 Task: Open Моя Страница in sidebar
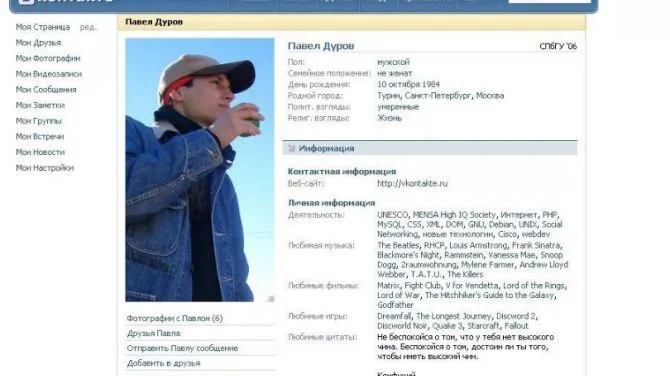[x=43, y=27]
